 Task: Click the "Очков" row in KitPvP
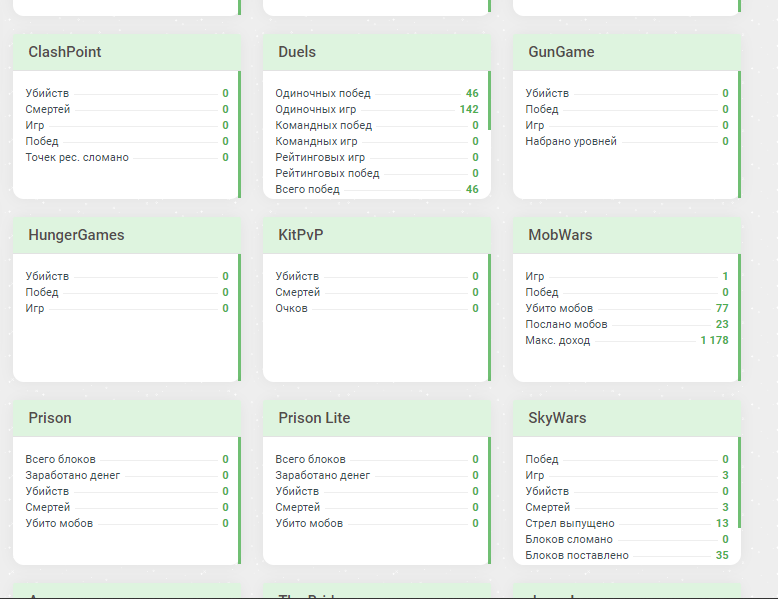click(377, 308)
